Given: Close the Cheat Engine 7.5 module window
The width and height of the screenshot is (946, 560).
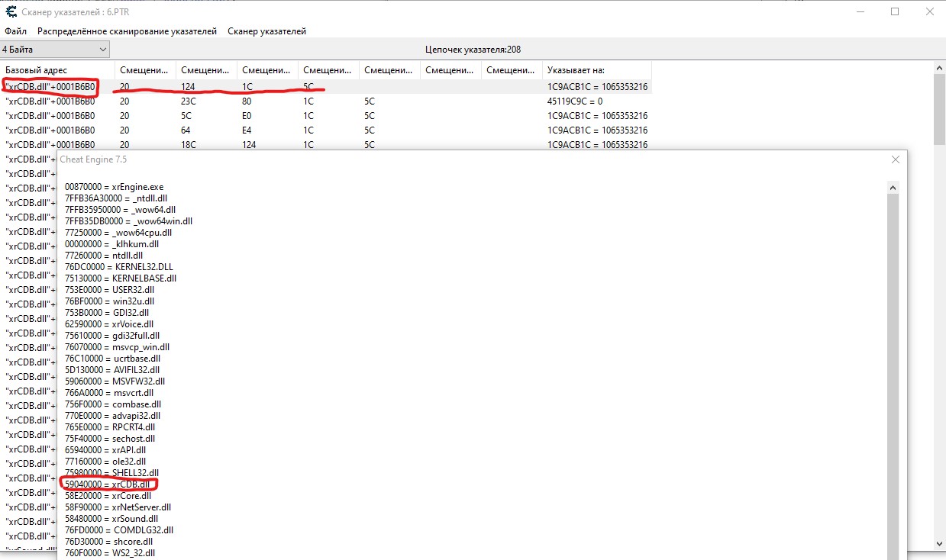Looking at the screenshot, I should tap(894, 159).
